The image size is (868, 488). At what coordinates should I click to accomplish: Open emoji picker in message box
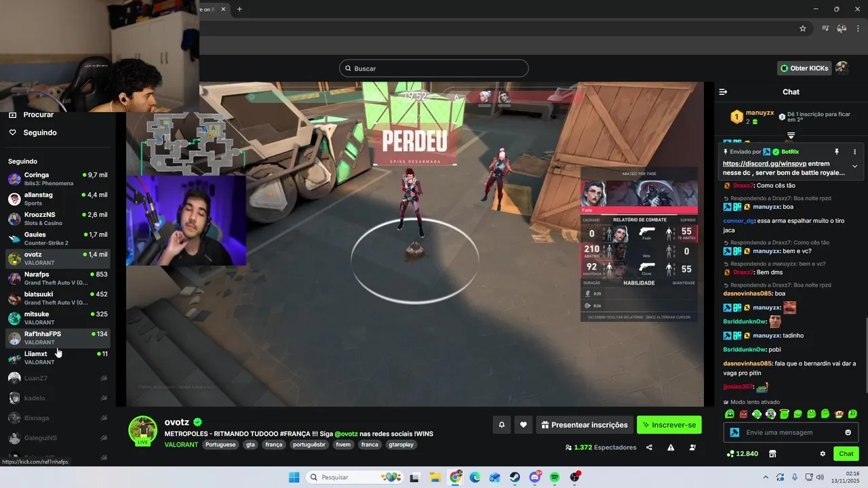point(848,432)
